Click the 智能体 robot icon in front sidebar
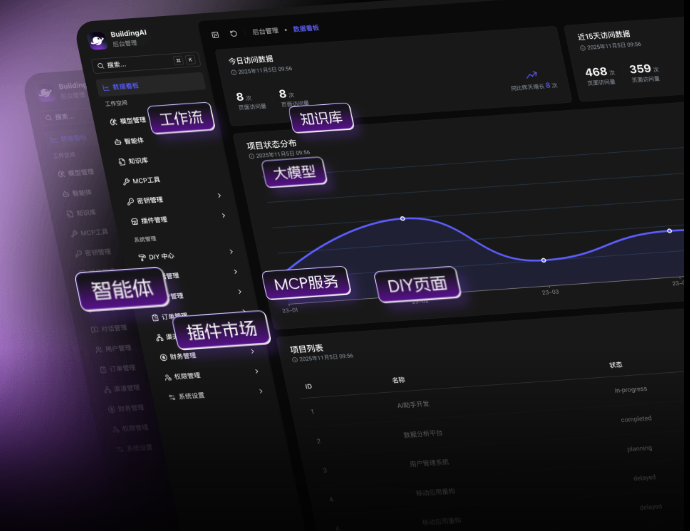The height and width of the screenshot is (531, 690). (x=117, y=142)
